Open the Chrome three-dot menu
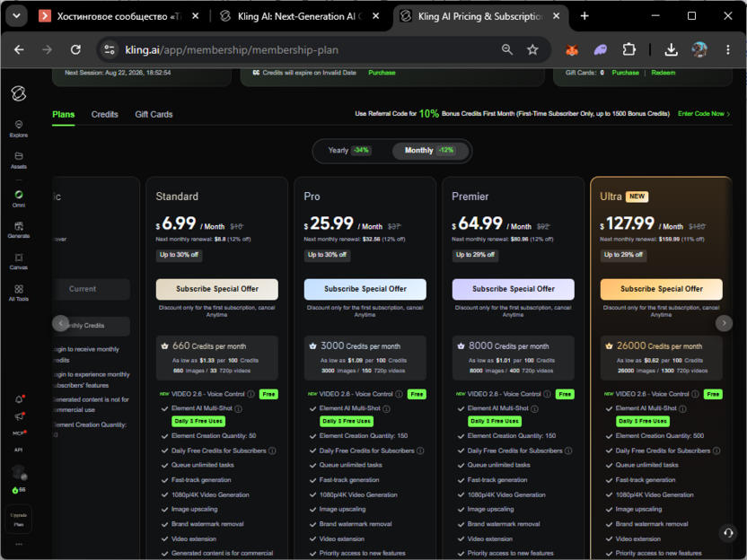The width and height of the screenshot is (747, 560). click(727, 49)
